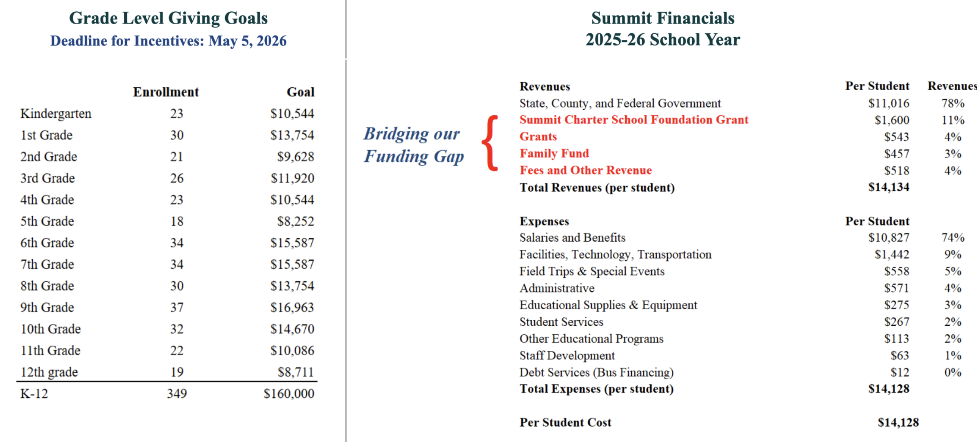Click the "Grade Level Giving Goals" heading
Viewport: 980px width, 442px height.
168,18
